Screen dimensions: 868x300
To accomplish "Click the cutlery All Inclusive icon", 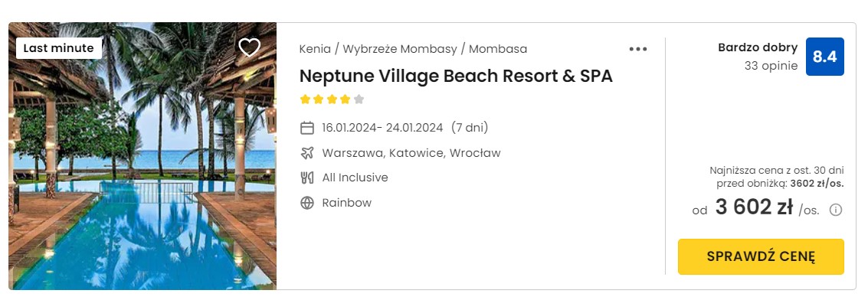I will click(306, 178).
